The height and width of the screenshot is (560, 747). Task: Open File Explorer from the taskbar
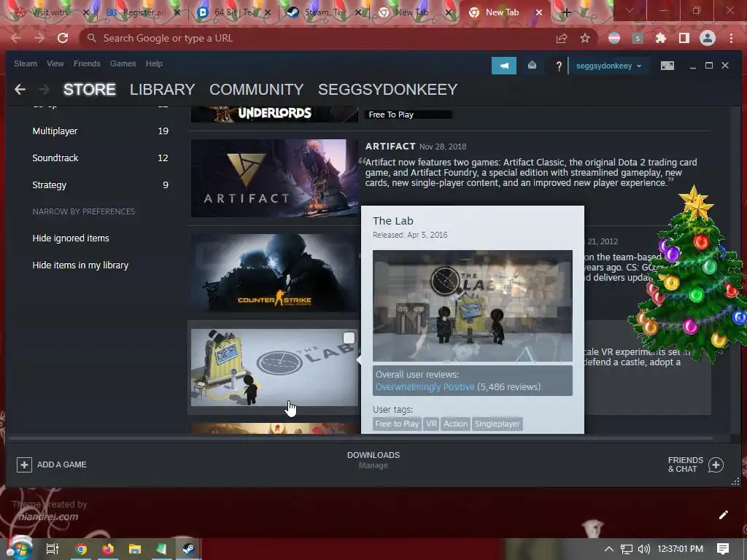(135, 549)
